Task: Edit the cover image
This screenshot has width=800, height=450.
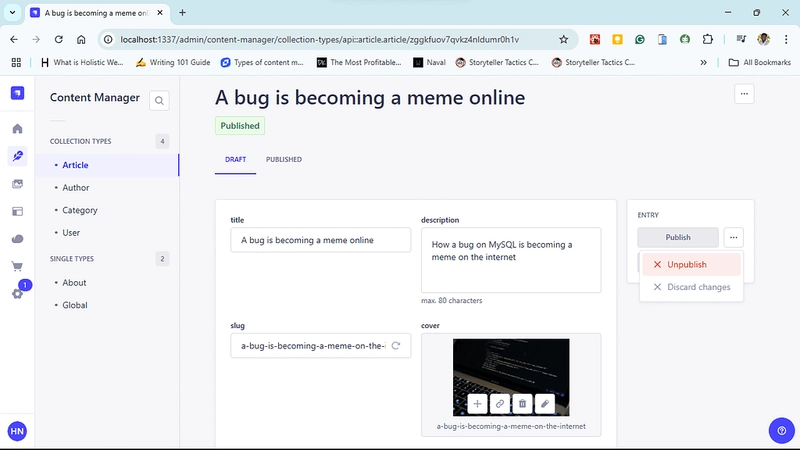Action: point(545,404)
